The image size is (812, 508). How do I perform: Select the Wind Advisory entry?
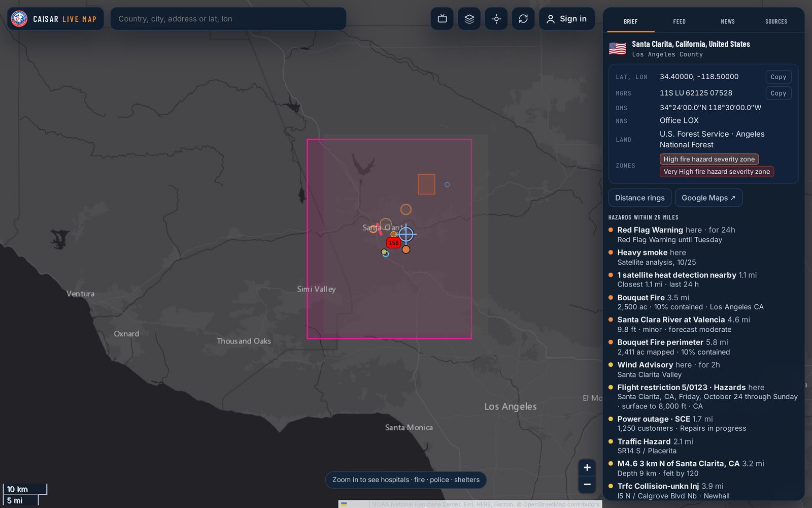click(704, 369)
